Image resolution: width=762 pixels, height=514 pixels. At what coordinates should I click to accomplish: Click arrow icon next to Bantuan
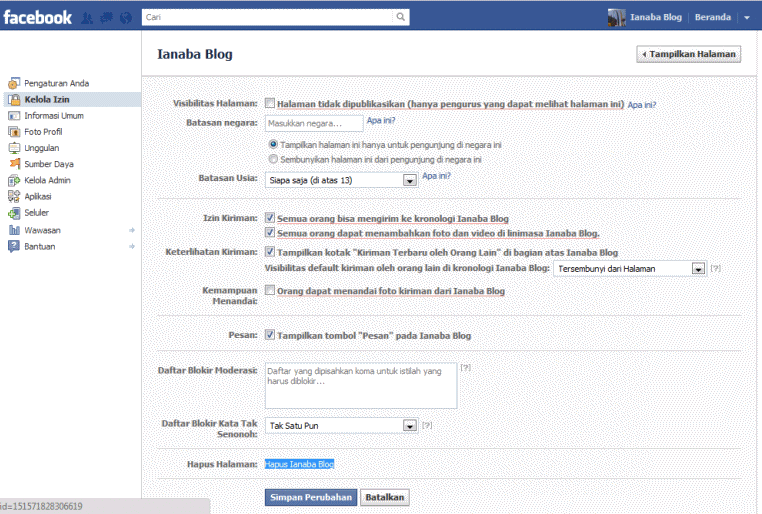coord(132,246)
